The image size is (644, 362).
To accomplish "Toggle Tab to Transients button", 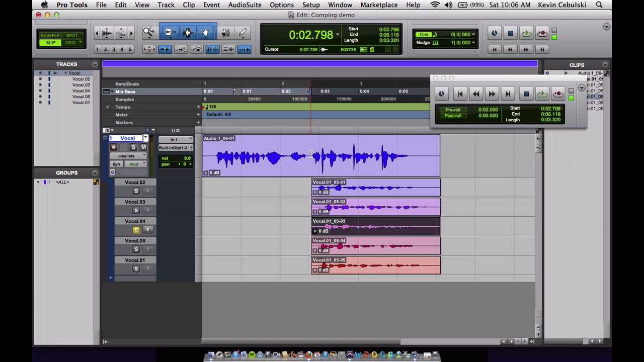I will (x=165, y=49).
